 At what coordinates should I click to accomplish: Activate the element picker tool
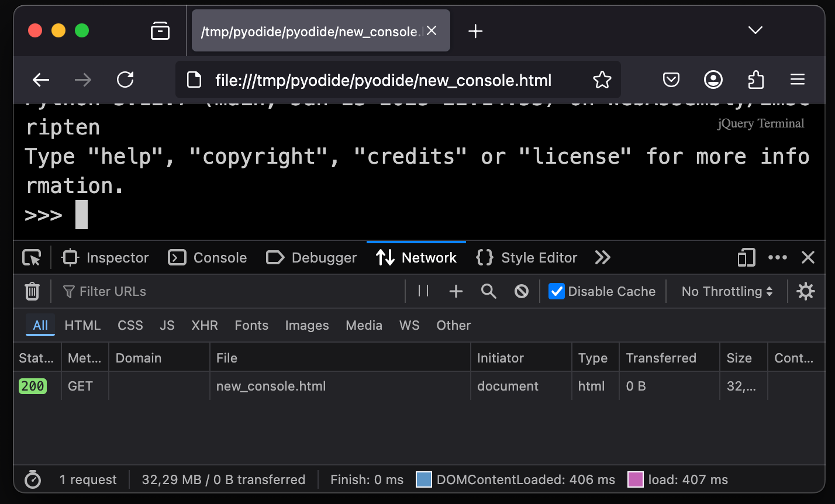[32, 258]
